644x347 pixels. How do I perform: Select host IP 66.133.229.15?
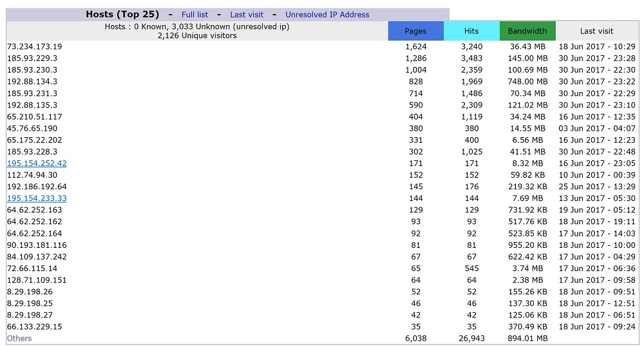[x=35, y=327]
